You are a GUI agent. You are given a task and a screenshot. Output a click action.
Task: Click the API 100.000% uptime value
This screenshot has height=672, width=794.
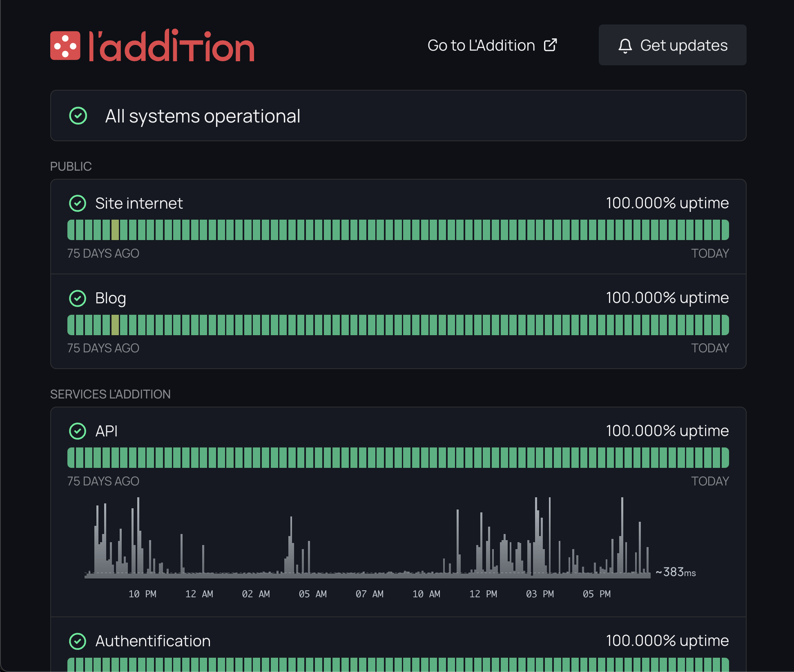tap(667, 431)
